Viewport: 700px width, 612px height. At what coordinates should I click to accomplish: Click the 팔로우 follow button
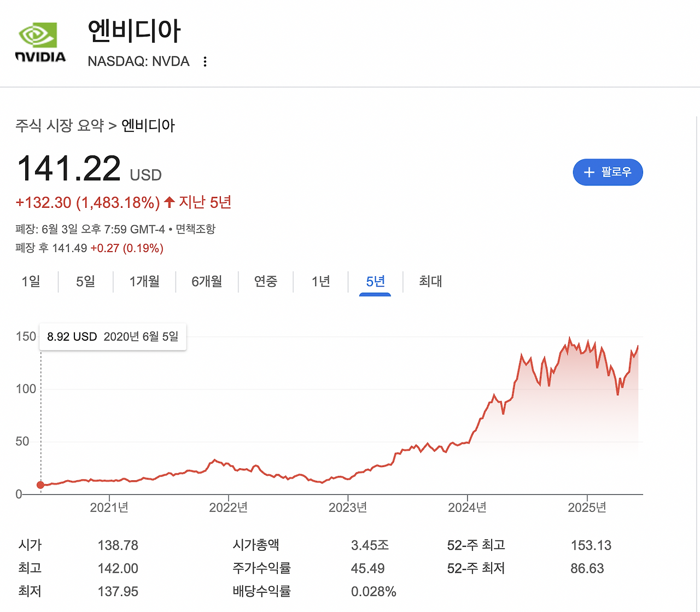pyautogui.click(x=608, y=172)
